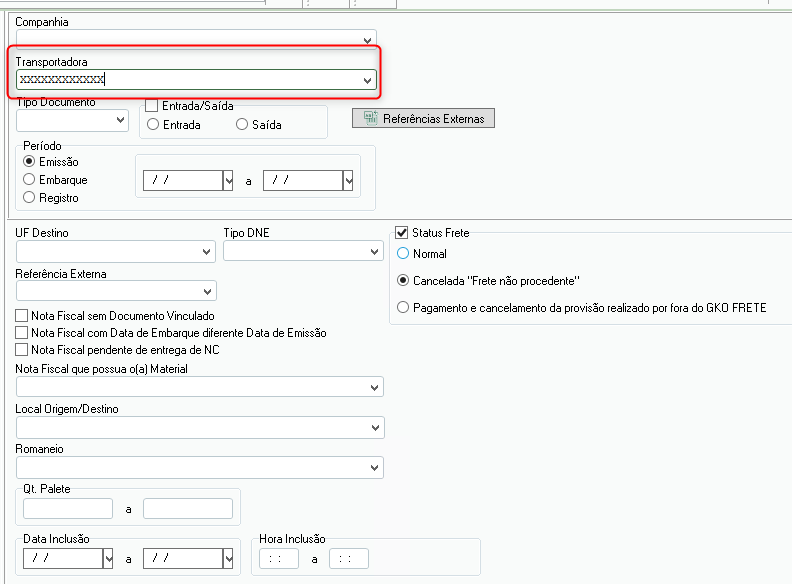Check Nota Fiscal sem Documento Vinculado
The width and height of the screenshot is (792, 584).
point(22,316)
